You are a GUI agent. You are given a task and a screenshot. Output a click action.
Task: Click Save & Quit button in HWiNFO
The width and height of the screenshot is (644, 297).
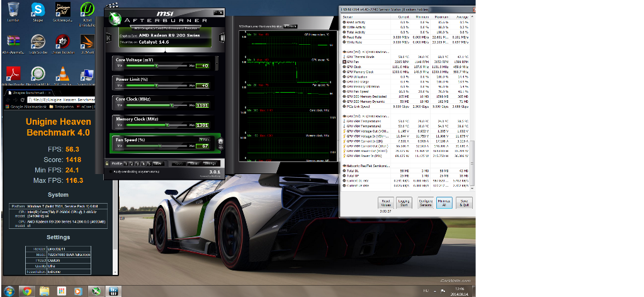(x=464, y=203)
